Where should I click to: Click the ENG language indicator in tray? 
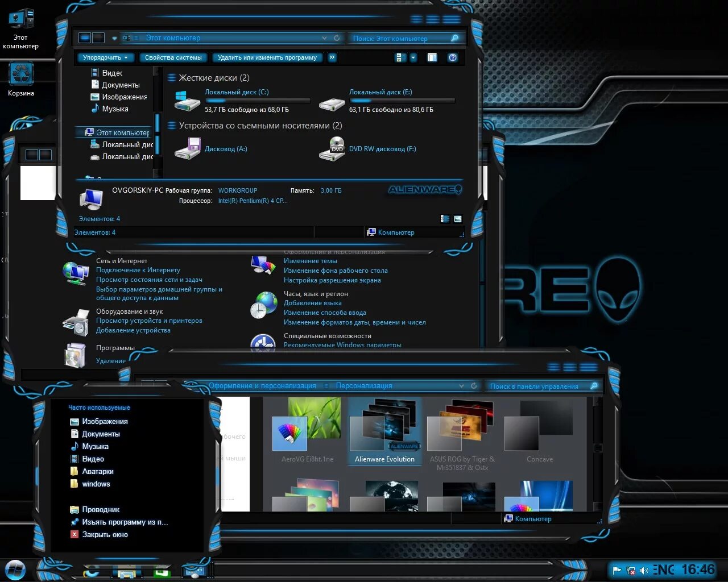coord(663,569)
